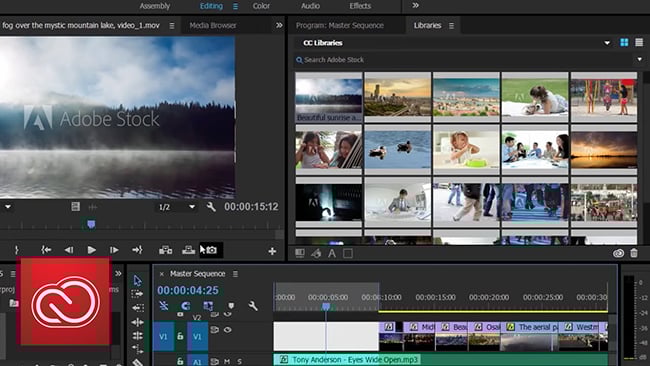Screen dimensions: 650x366
Task: Open the Source monitor button editor plus
Action: 272,251
